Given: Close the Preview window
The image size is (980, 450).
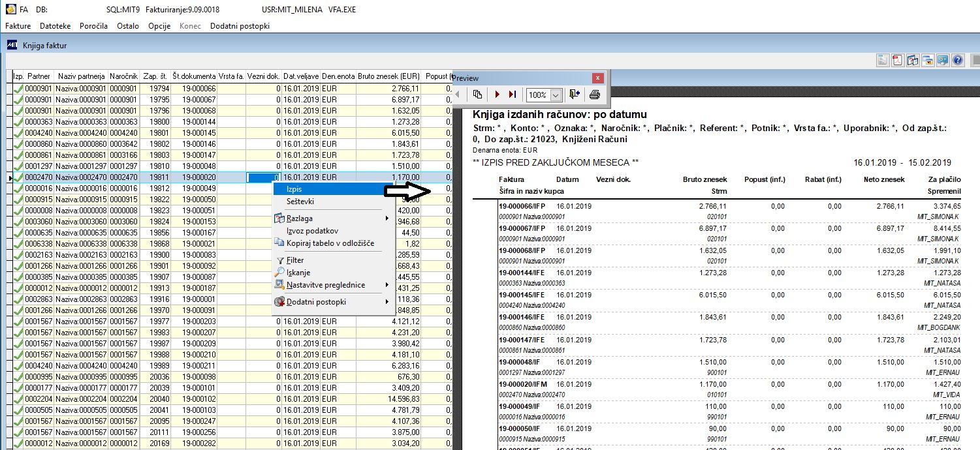Looking at the screenshot, I should click(x=597, y=78).
